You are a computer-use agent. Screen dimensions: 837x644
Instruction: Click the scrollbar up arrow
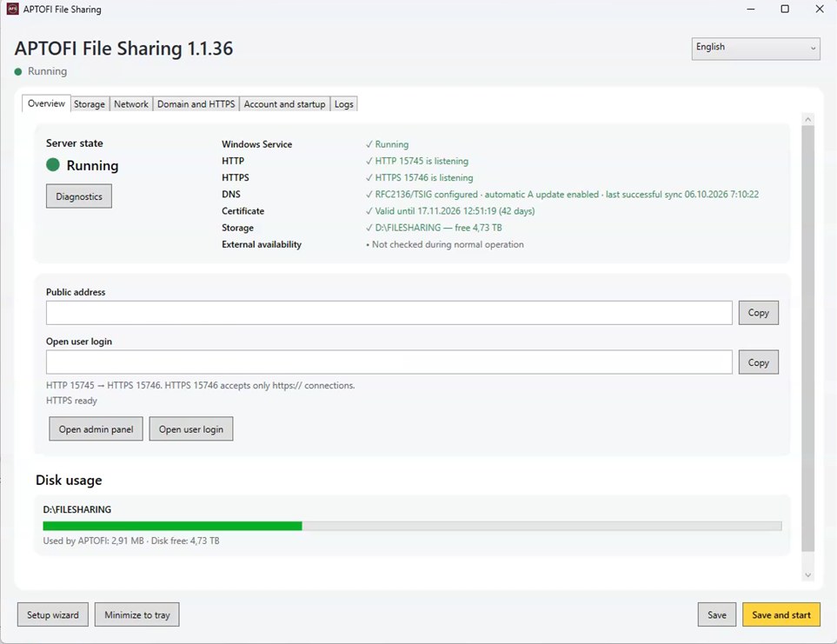coord(807,120)
